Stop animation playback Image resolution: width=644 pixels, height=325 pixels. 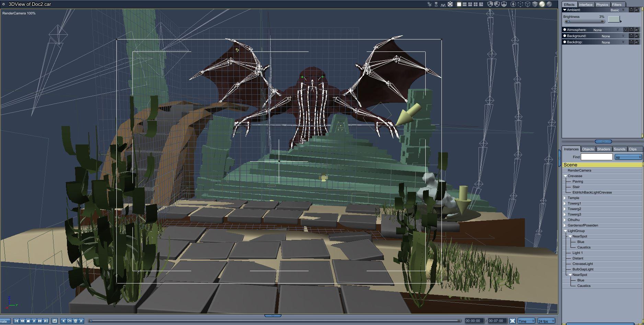coord(28,321)
